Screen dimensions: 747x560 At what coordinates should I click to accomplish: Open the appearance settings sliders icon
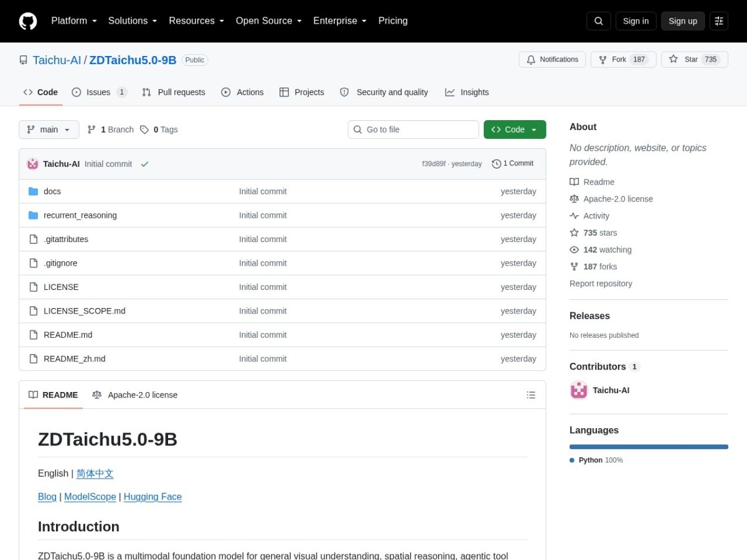(719, 21)
